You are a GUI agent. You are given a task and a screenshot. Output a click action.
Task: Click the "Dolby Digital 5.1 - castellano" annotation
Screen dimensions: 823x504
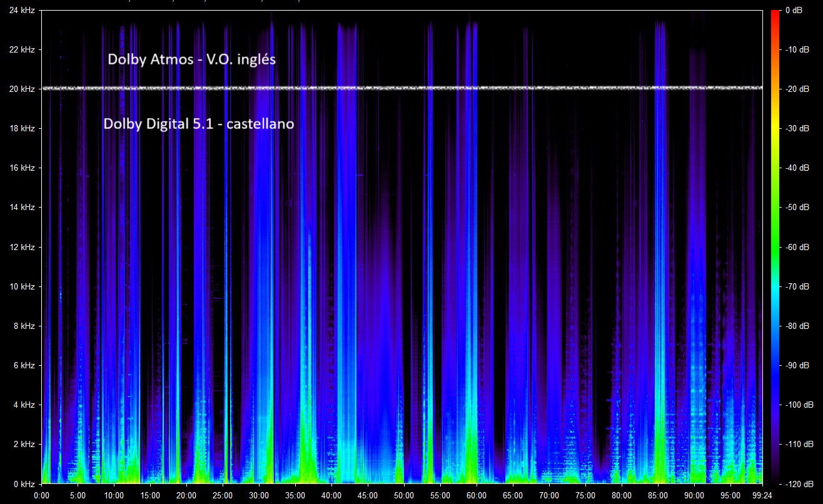pyautogui.click(x=199, y=124)
